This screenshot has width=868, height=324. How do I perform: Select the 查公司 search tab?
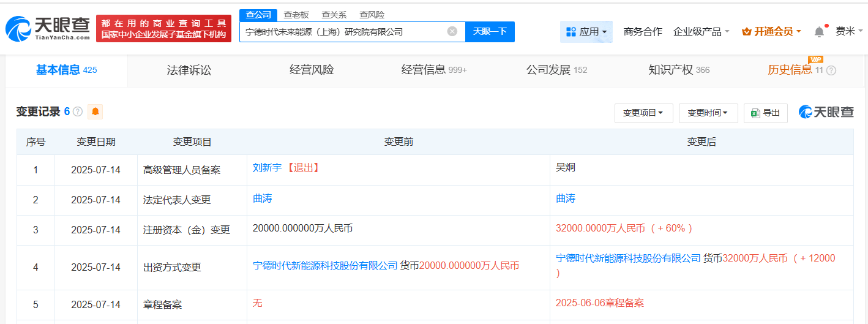click(258, 15)
